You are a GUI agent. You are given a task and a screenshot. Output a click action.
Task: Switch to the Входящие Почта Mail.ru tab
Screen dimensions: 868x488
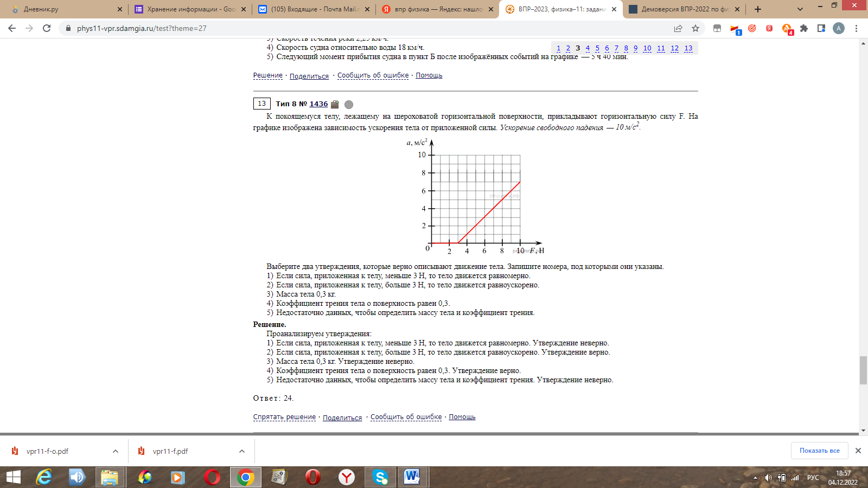coord(314,9)
